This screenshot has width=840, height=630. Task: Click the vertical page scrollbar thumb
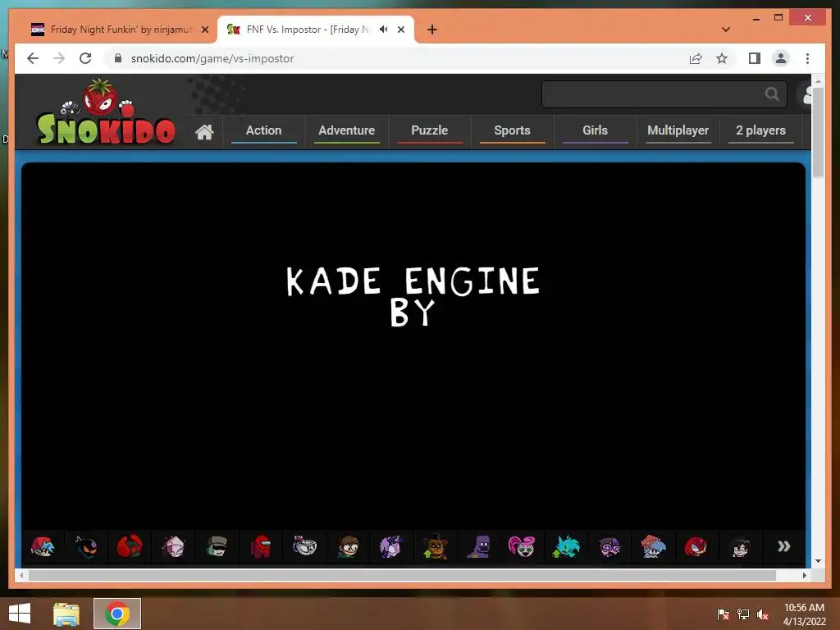pos(818,131)
